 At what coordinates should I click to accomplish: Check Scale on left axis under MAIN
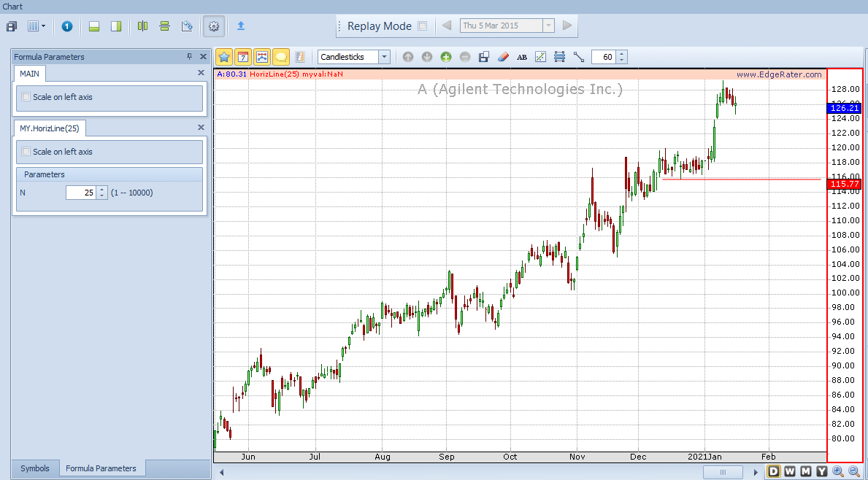coord(26,97)
